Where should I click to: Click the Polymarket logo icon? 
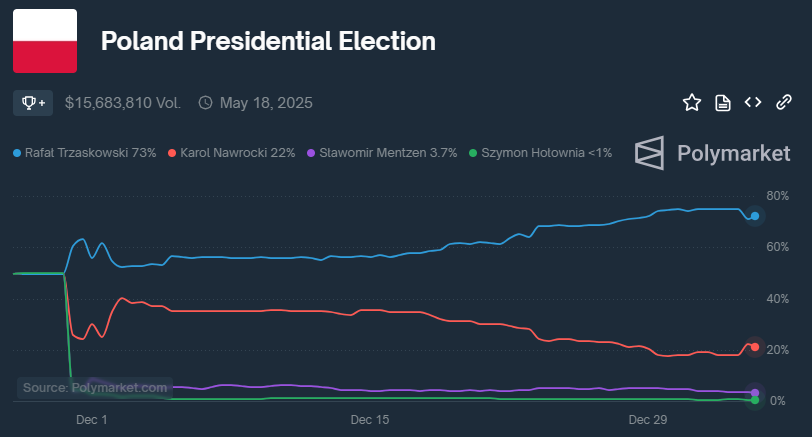click(x=650, y=153)
